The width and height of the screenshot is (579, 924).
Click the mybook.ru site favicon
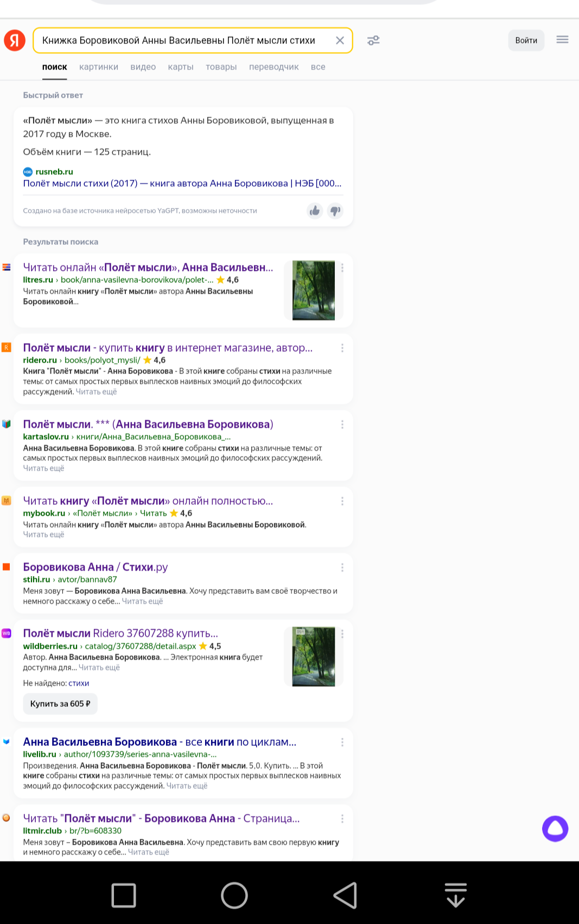click(x=7, y=501)
